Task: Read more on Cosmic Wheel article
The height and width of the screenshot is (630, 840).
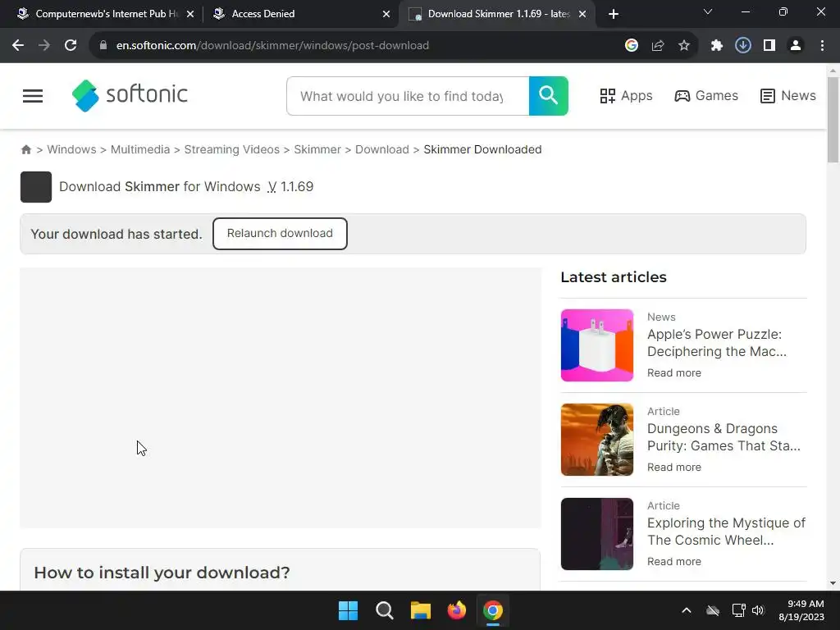Action: pos(674,561)
